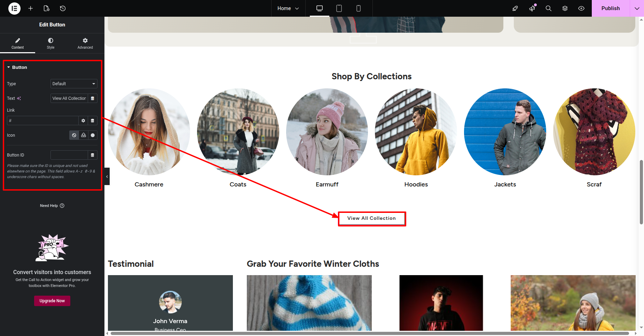Click the Link URL input field
Image resolution: width=644 pixels, height=336 pixels.
click(42, 121)
